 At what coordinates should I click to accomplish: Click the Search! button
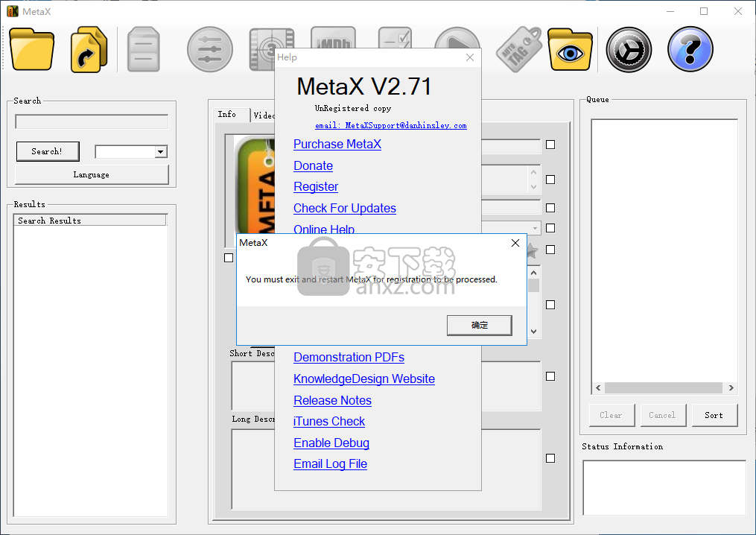(x=47, y=151)
